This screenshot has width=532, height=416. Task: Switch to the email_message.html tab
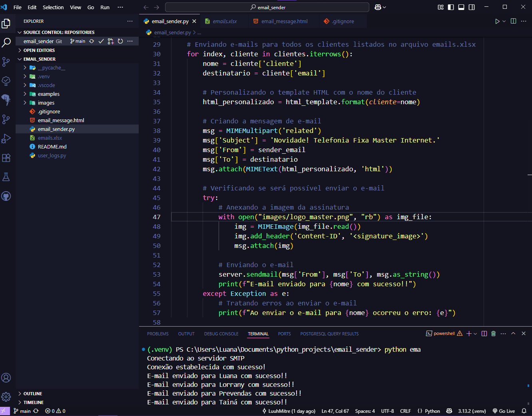point(284,21)
